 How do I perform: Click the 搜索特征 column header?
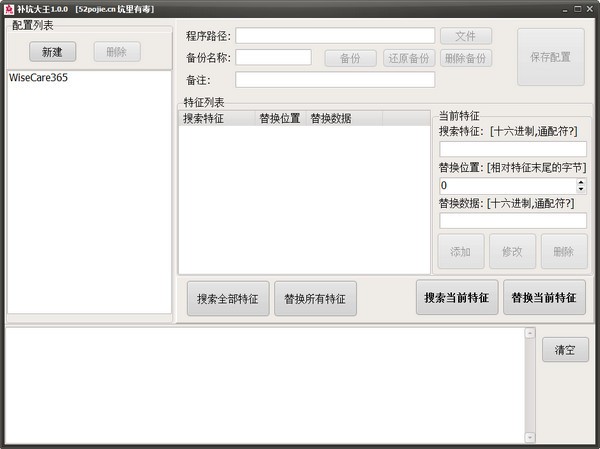[217, 118]
